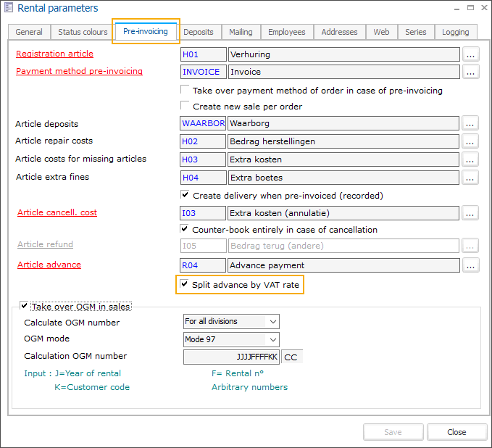Toggle Take over OGM in sales
The image size is (492, 448).
[25, 307]
